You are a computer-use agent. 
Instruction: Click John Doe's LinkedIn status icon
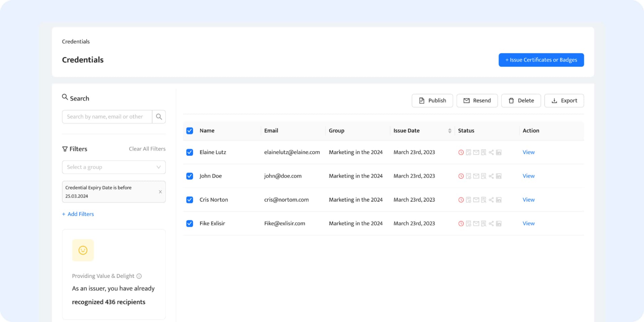tap(499, 176)
